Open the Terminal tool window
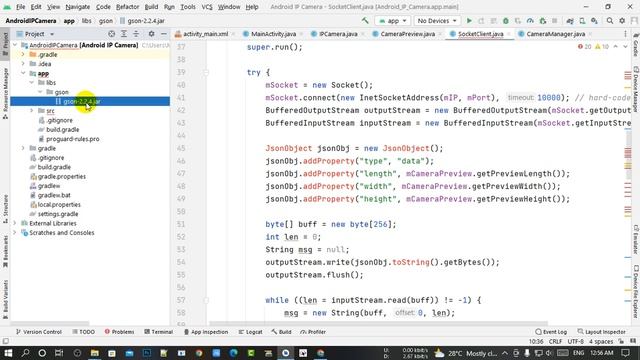 point(159,332)
